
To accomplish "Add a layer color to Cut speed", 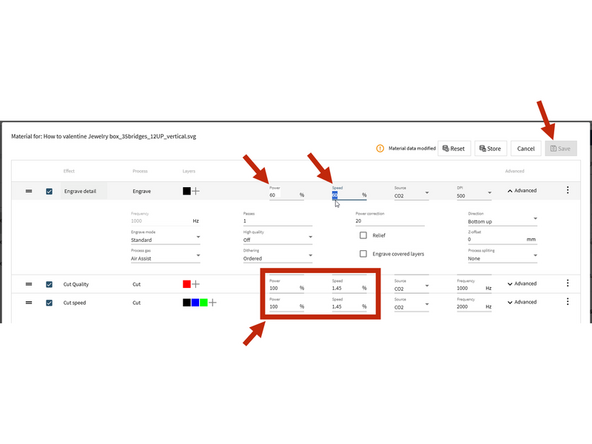I will coord(213,302).
